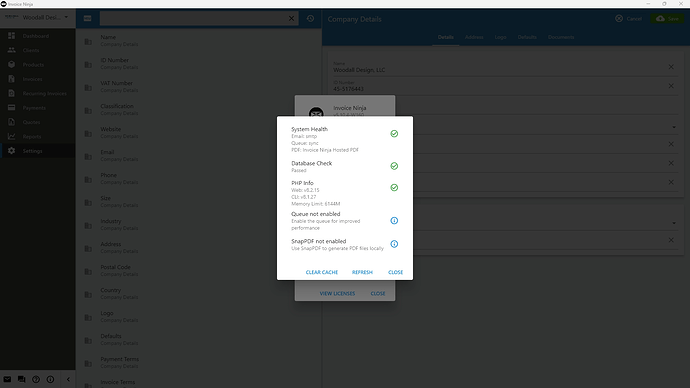Close the system health dialog

tap(395, 272)
